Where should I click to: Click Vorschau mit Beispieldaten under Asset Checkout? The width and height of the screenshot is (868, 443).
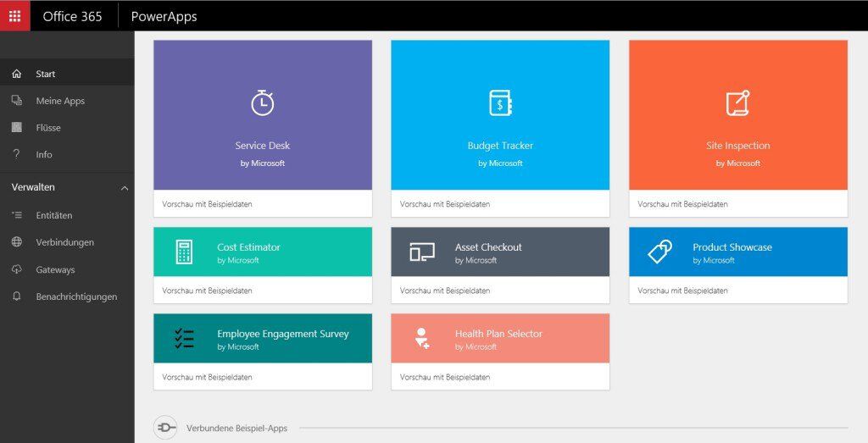(x=445, y=291)
